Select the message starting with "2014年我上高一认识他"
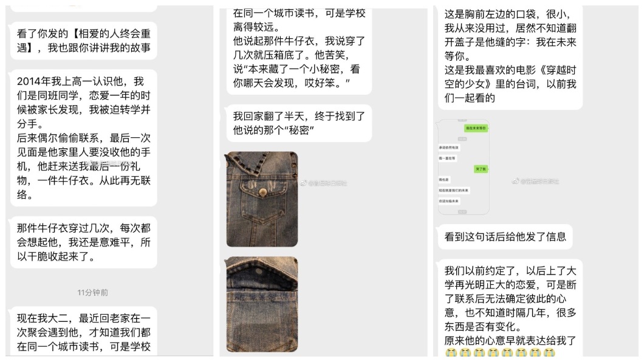 84,138
